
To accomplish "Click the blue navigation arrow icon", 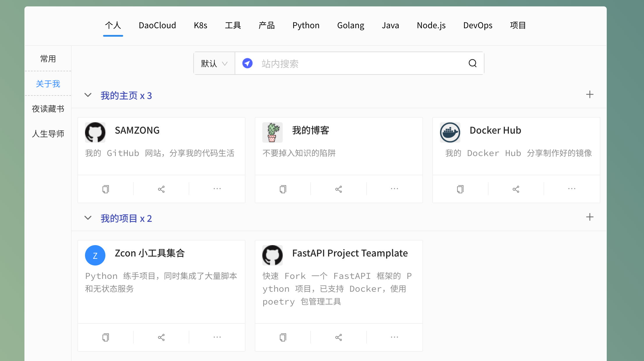I will pos(247,63).
